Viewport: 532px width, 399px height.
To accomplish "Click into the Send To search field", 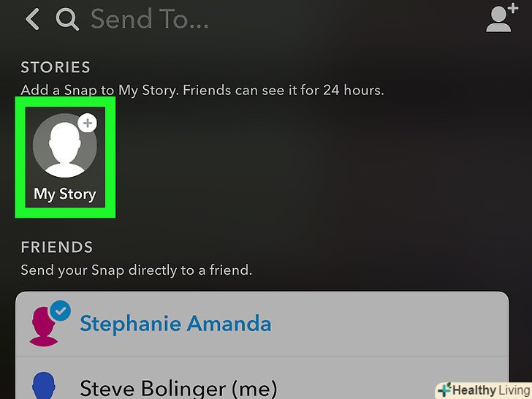I will point(149,19).
